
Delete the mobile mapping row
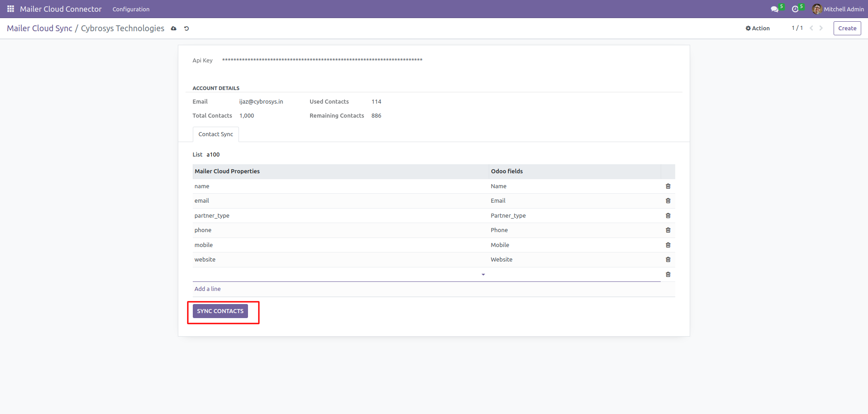[668, 245]
